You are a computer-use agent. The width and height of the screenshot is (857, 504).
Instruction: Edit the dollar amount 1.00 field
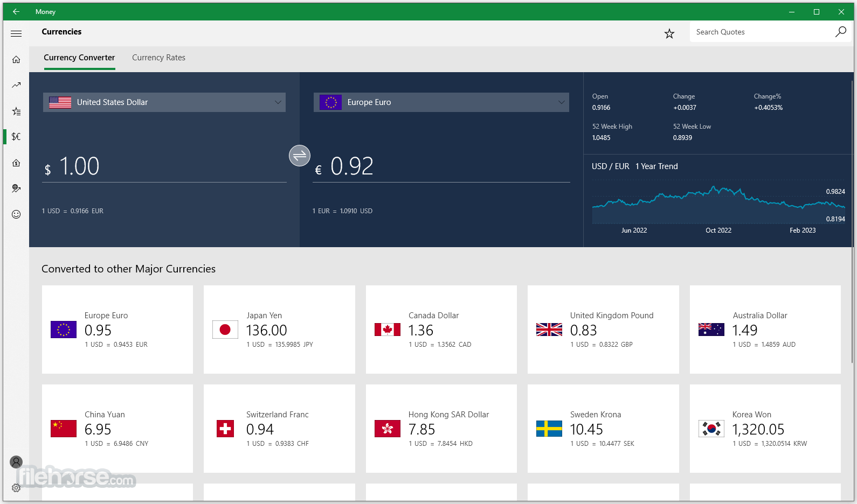tap(164, 166)
